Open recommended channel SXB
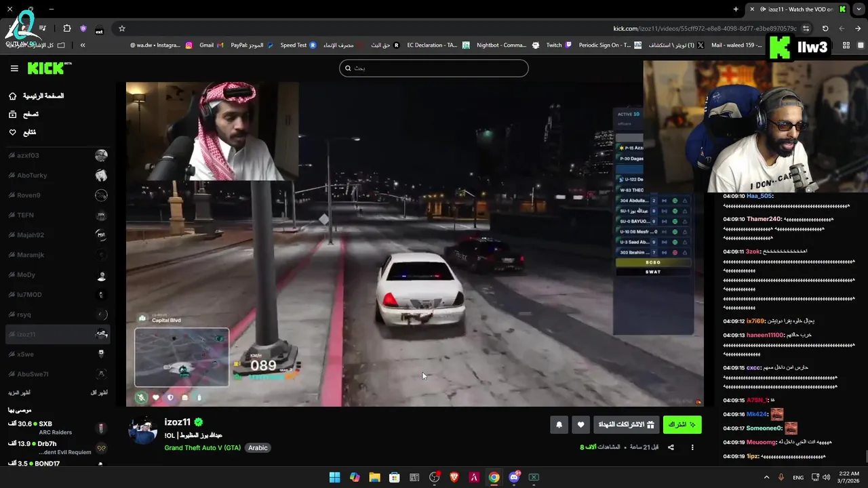Viewport: 868px width, 488px height. pos(58,428)
